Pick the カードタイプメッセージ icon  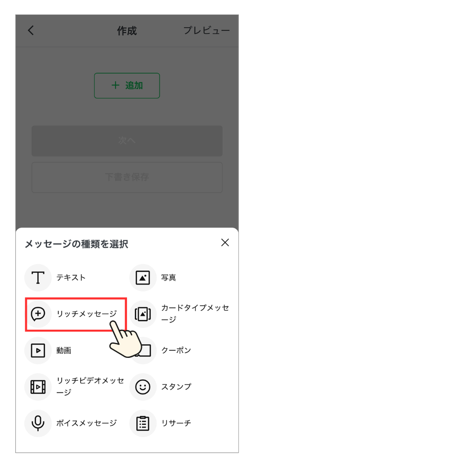point(143,314)
